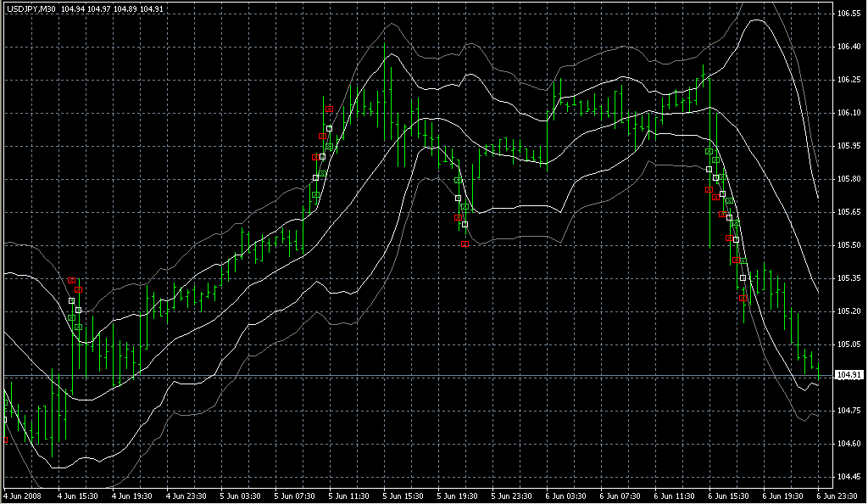Click the 106.10 price axis label
Screen dimensions: 868x504
pos(849,113)
